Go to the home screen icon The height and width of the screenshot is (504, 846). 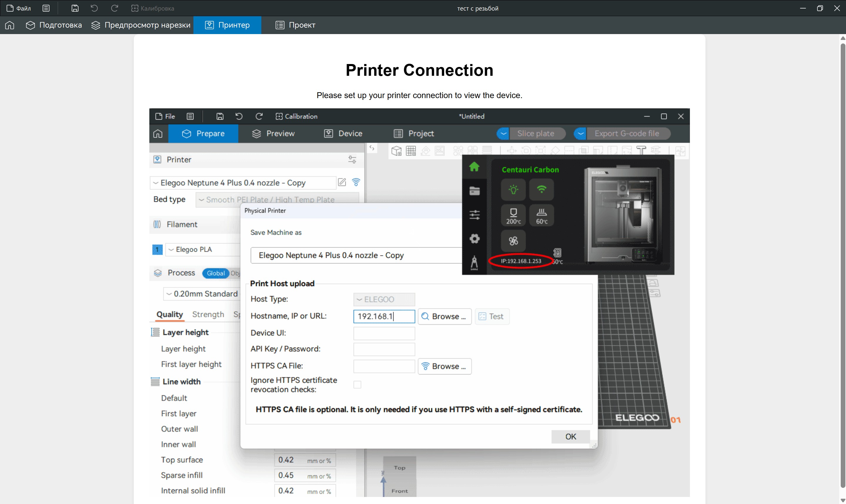point(9,25)
